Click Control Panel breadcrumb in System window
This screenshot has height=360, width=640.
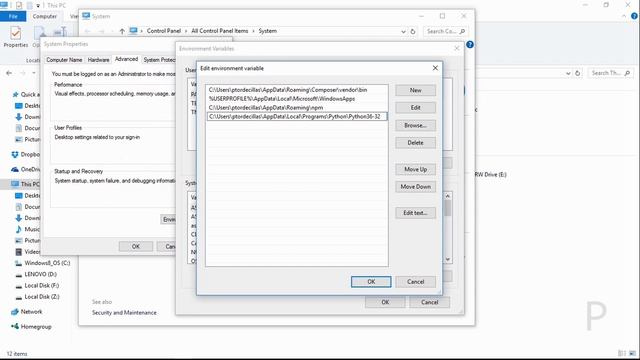pos(164,31)
